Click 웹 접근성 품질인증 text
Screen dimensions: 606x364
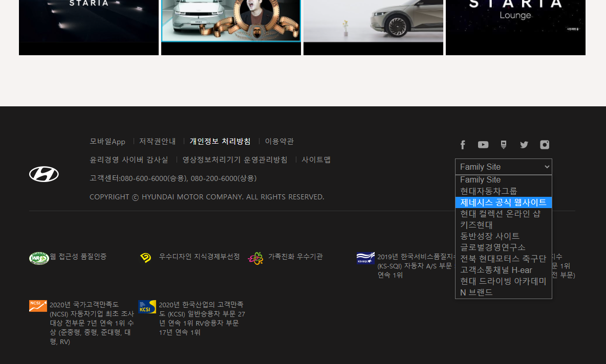click(x=78, y=257)
